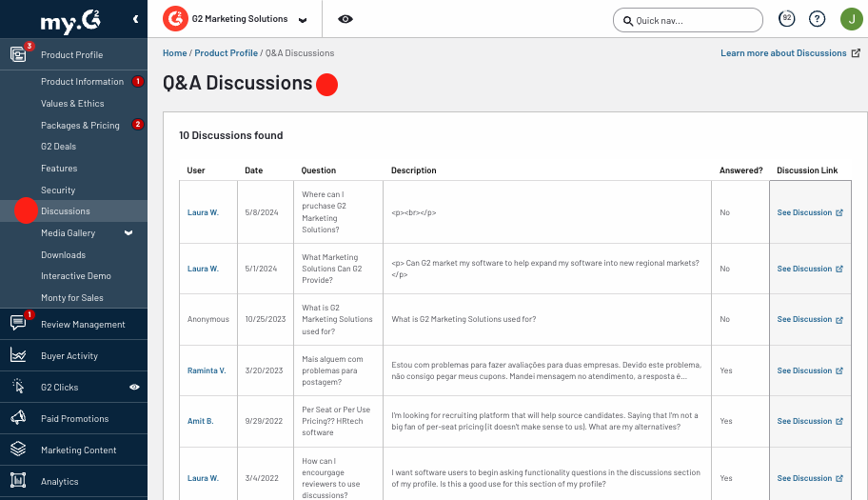Image resolution: width=868 pixels, height=500 pixels.
Task: See Discussion for Anonymous 10/25/2023 question
Action: pyautogui.click(x=810, y=319)
